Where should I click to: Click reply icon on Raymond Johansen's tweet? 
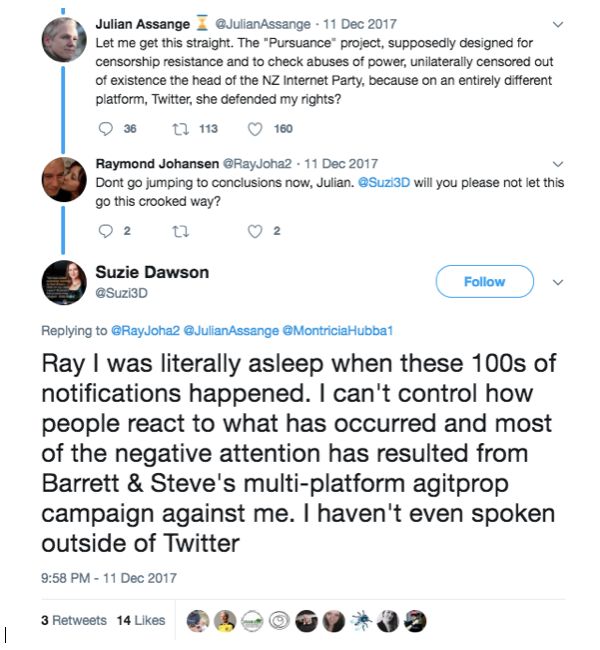(109, 231)
